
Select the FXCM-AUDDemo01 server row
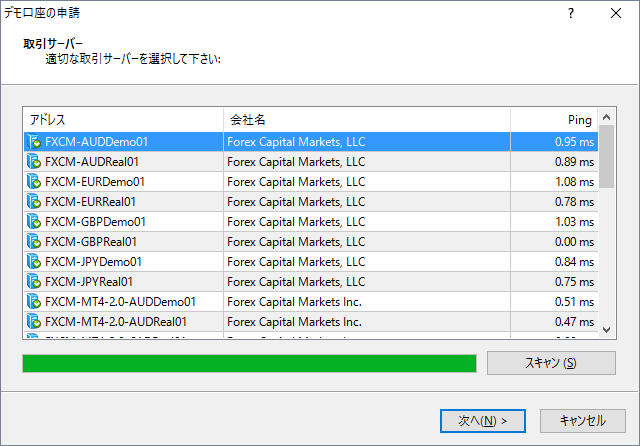point(311,142)
